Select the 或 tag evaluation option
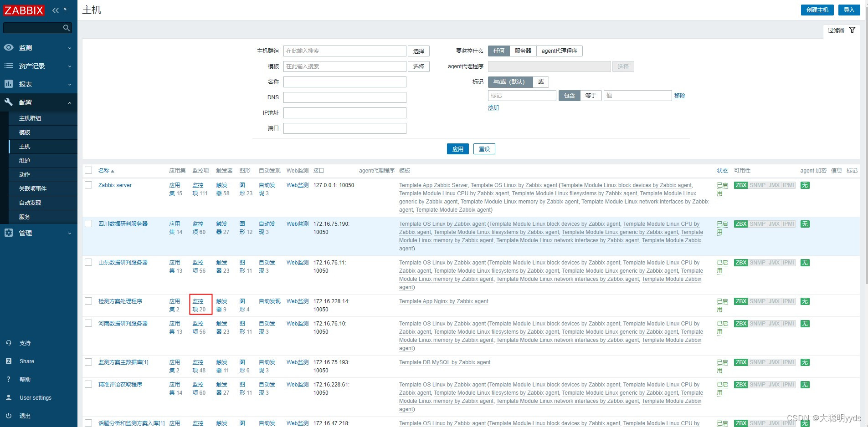Viewport: 868px width, 427px height. coord(541,82)
